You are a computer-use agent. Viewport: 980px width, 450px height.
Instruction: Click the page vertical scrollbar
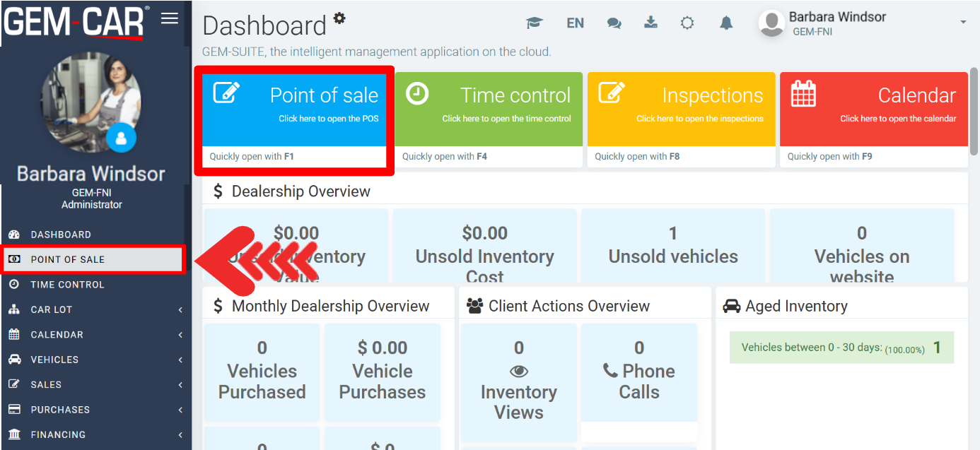[974, 109]
